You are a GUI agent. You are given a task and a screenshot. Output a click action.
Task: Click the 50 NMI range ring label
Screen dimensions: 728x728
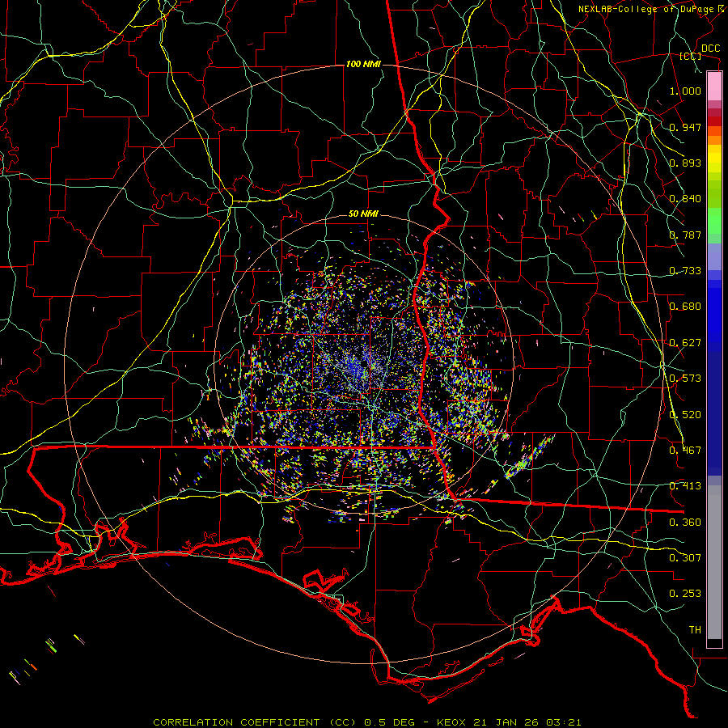363,214
